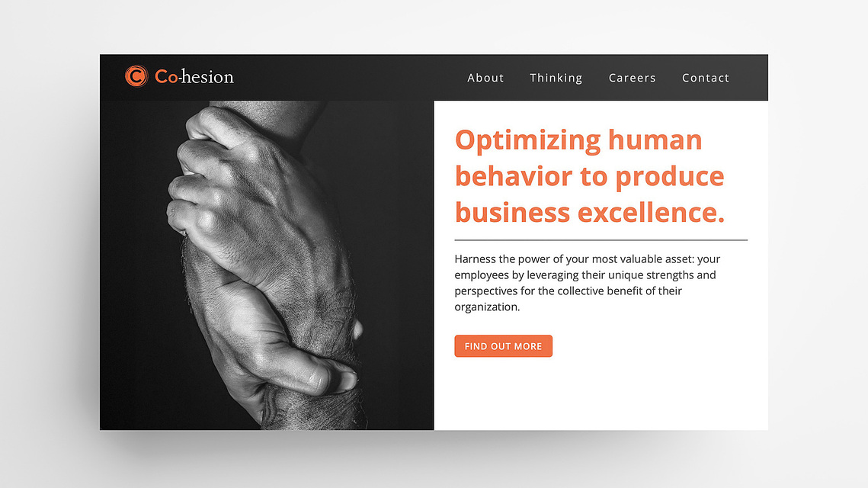Click the dark empty area left of the hands

tap(133, 266)
